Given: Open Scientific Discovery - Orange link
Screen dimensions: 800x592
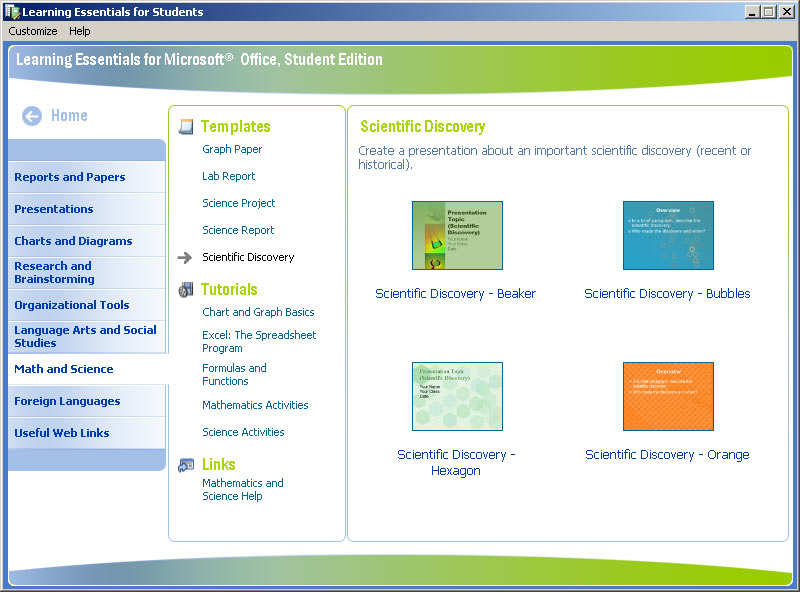Looking at the screenshot, I should tap(667, 455).
